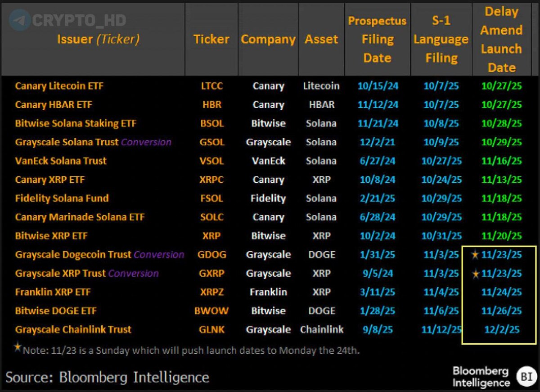The height and width of the screenshot is (392, 540).
Task: Open the Bitwise Solana Staking ETF entry
Action: (x=76, y=123)
